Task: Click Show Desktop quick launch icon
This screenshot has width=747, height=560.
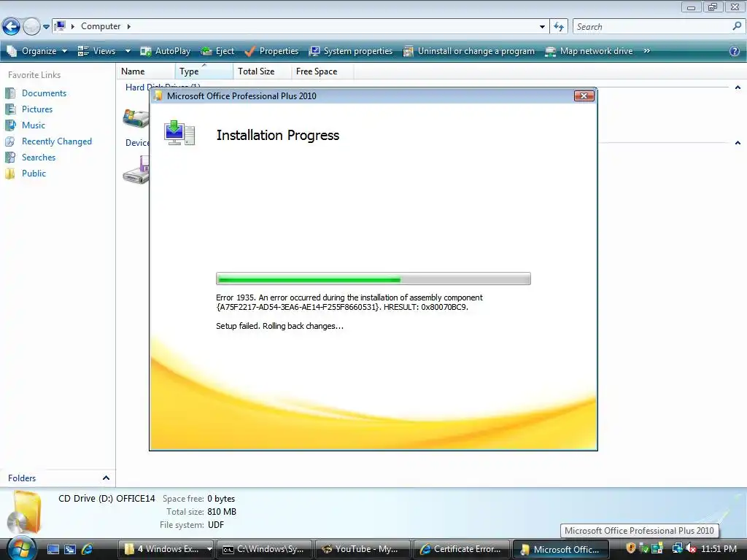Action: pos(53,550)
